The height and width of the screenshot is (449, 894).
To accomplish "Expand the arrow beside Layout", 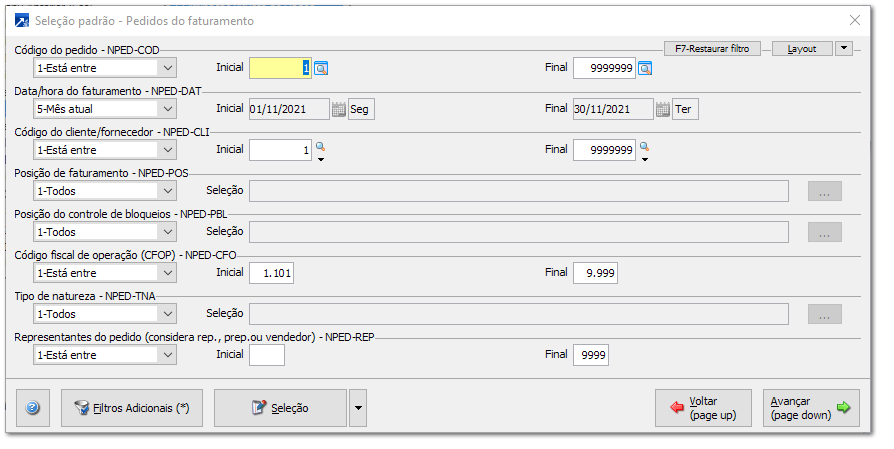I will tap(843, 48).
